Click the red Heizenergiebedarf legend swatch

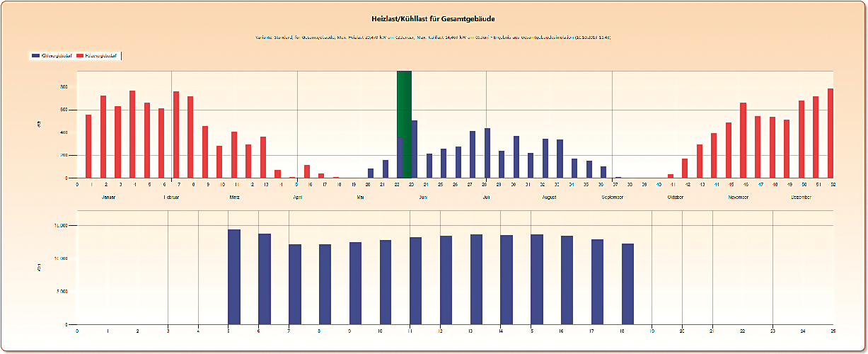coord(80,55)
